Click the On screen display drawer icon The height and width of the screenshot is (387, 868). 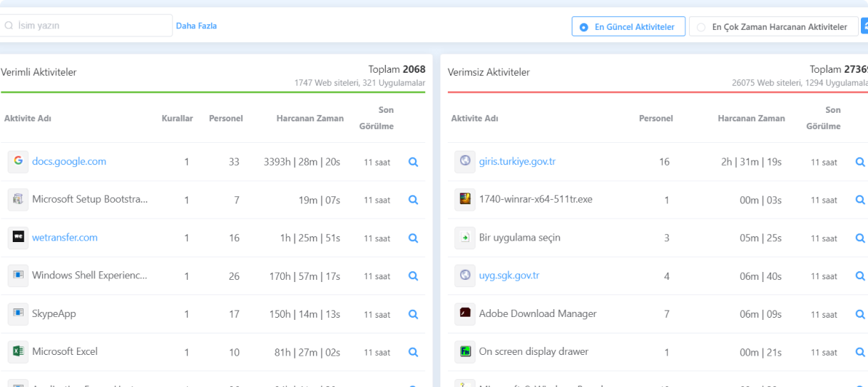click(465, 351)
